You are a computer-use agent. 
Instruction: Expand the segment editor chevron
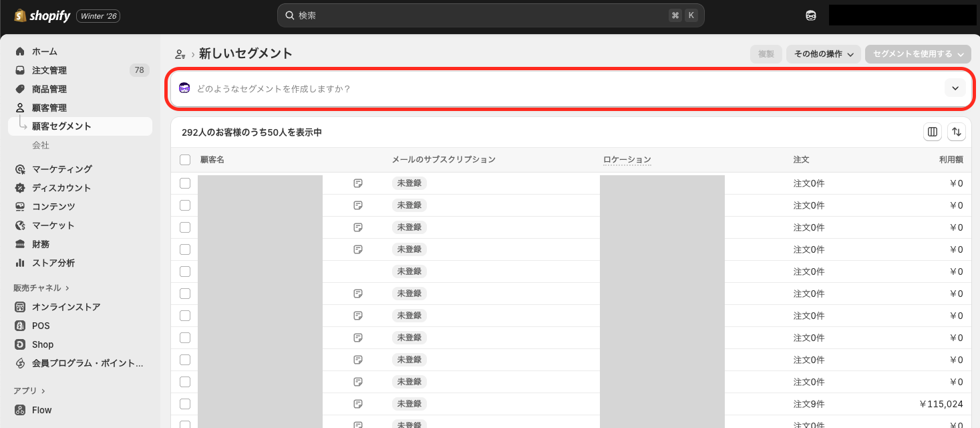[955, 88]
